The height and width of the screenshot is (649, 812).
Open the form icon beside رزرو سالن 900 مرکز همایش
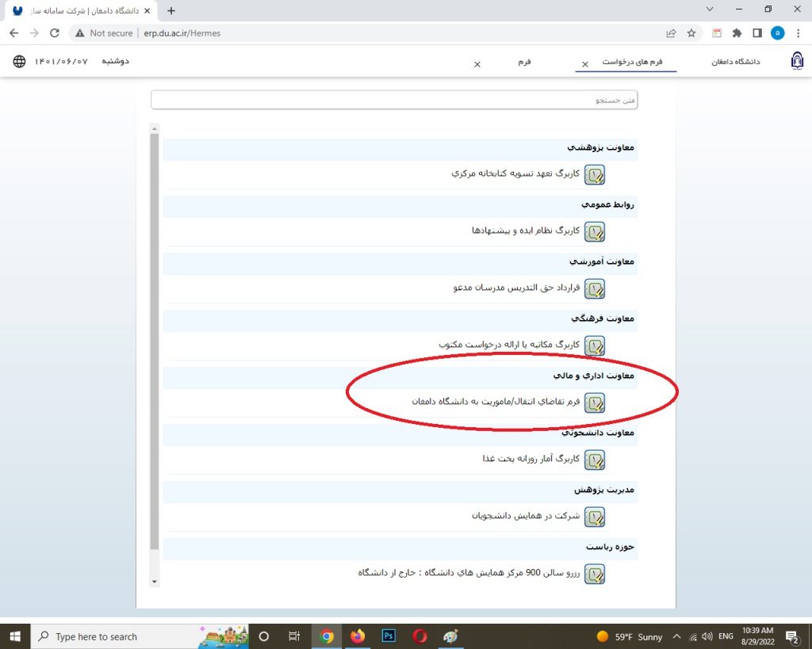(595, 574)
